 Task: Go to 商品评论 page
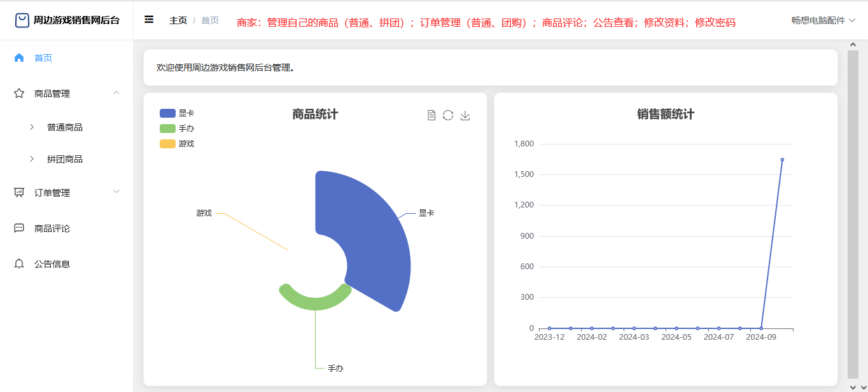point(52,228)
